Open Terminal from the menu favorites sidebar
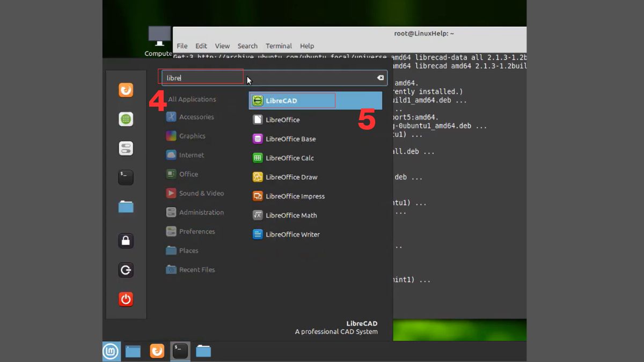 tap(126, 178)
